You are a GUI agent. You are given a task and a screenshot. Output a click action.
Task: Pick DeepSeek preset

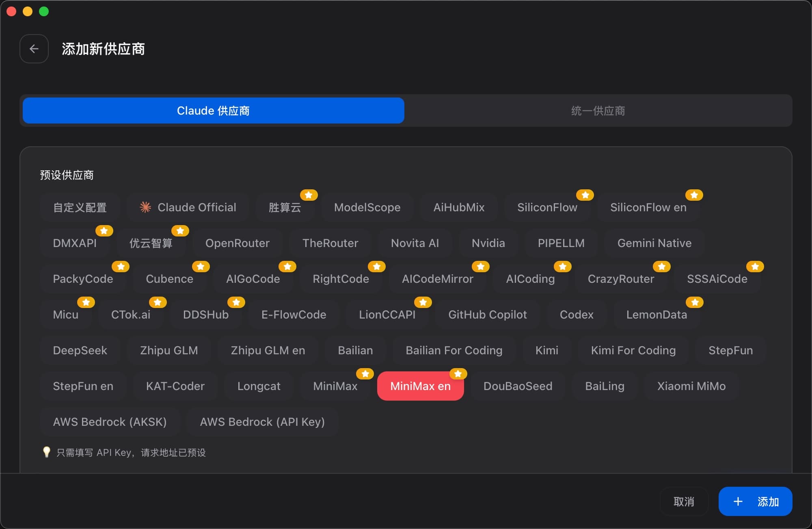pyautogui.click(x=80, y=350)
